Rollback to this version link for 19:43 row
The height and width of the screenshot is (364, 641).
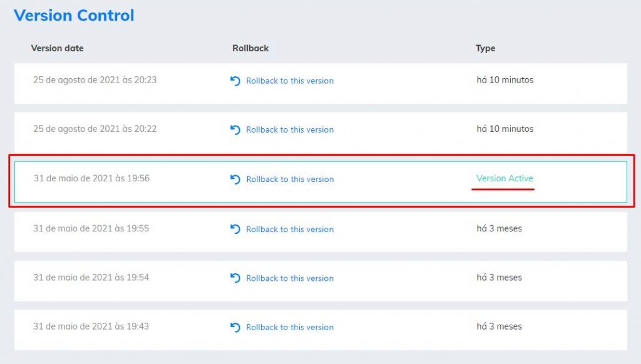coord(290,327)
